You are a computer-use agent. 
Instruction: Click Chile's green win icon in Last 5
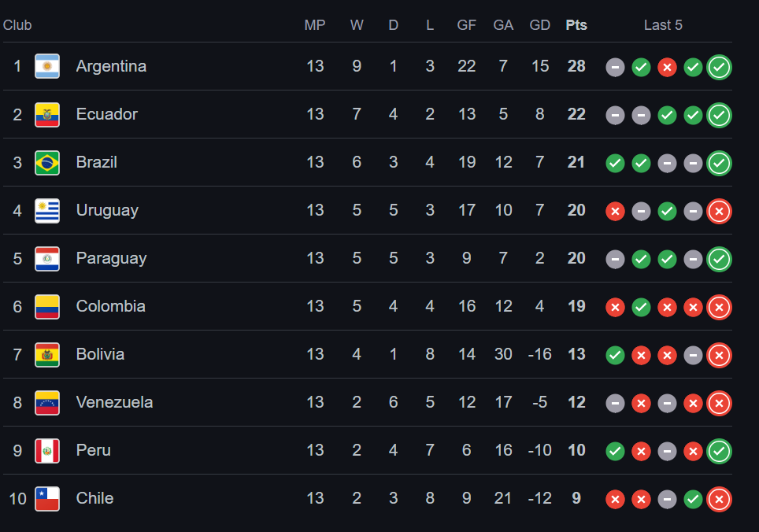coord(693,500)
